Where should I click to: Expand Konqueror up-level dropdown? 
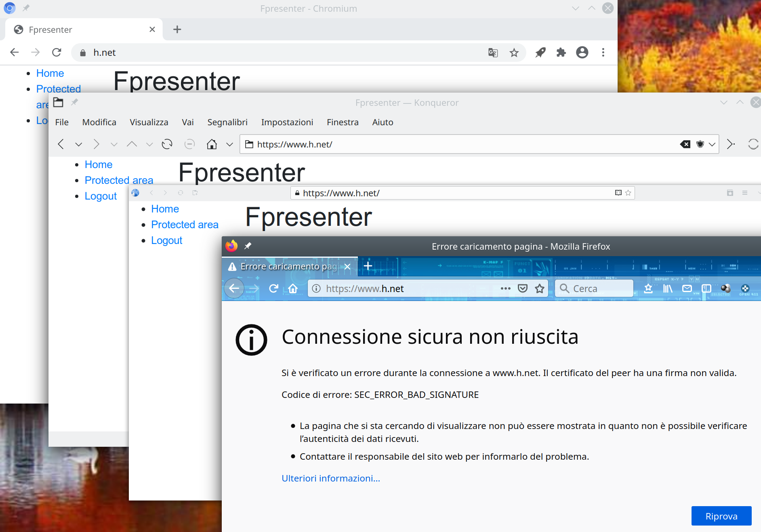click(x=149, y=144)
